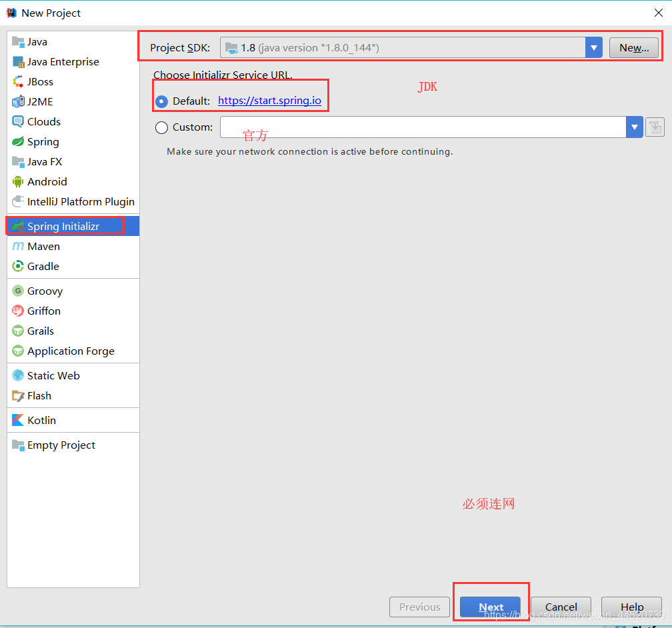Select the Java FX label
The height and width of the screenshot is (628, 672).
pyautogui.click(x=45, y=162)
